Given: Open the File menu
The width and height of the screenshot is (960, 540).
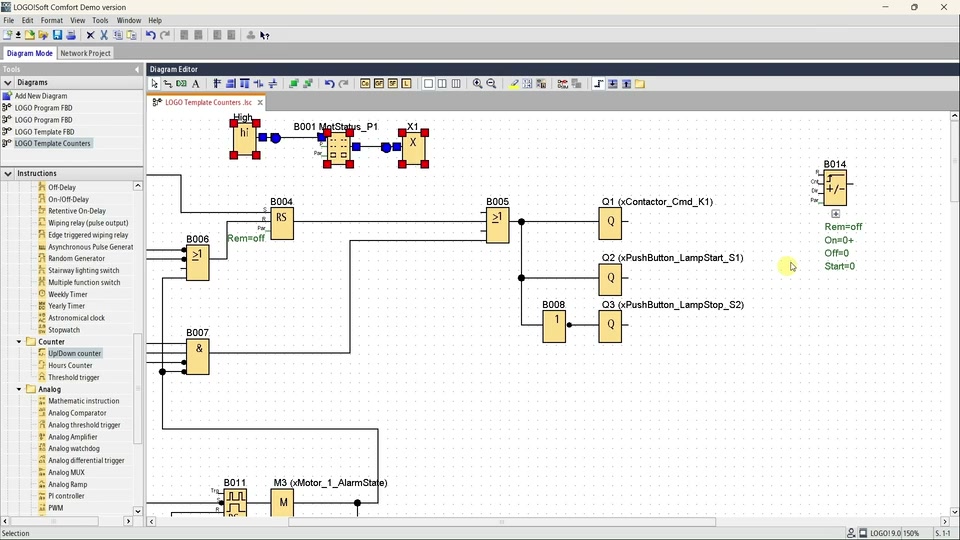Looking at the screenshot, I should tap(9, 20).
